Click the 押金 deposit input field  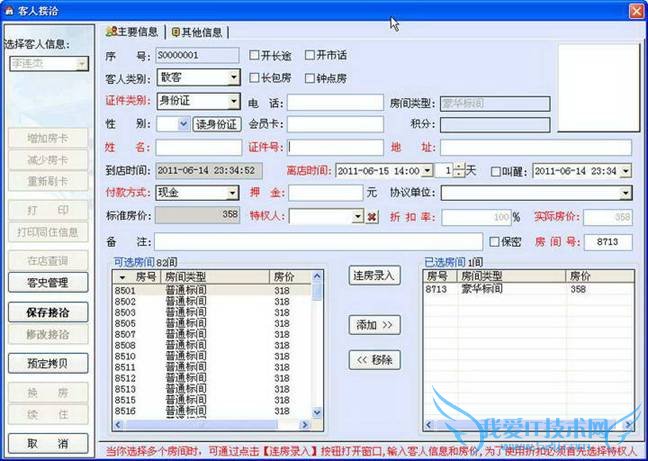click(x=326, y=193)
